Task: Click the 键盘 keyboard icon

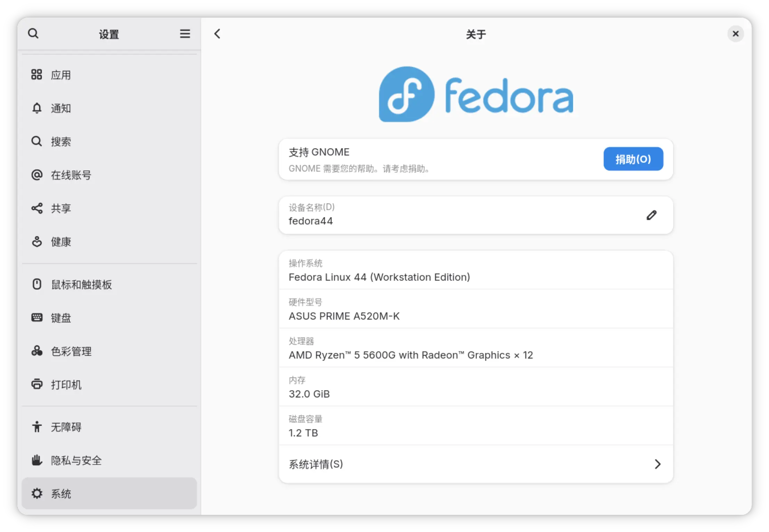Action: click(x=37, y=317)
